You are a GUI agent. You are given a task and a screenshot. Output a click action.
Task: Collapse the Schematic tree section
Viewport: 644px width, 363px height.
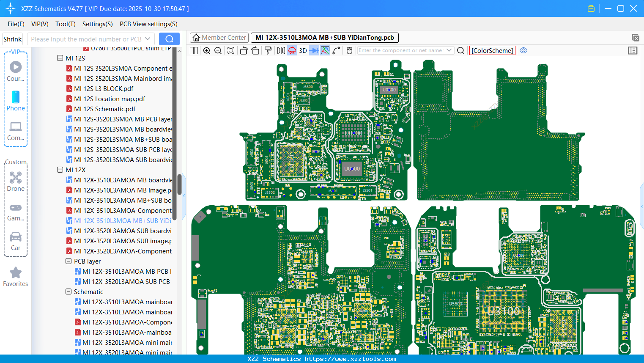(x=69, y=291)
